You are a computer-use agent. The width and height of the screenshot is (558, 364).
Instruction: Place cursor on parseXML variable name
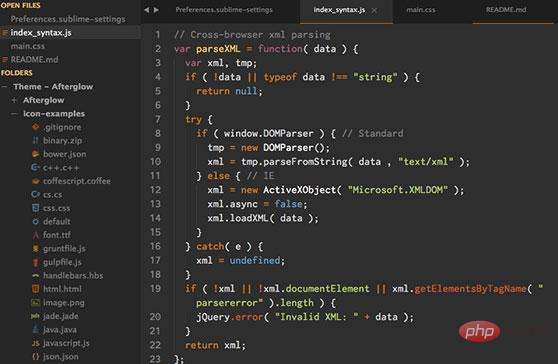(218, 49)
